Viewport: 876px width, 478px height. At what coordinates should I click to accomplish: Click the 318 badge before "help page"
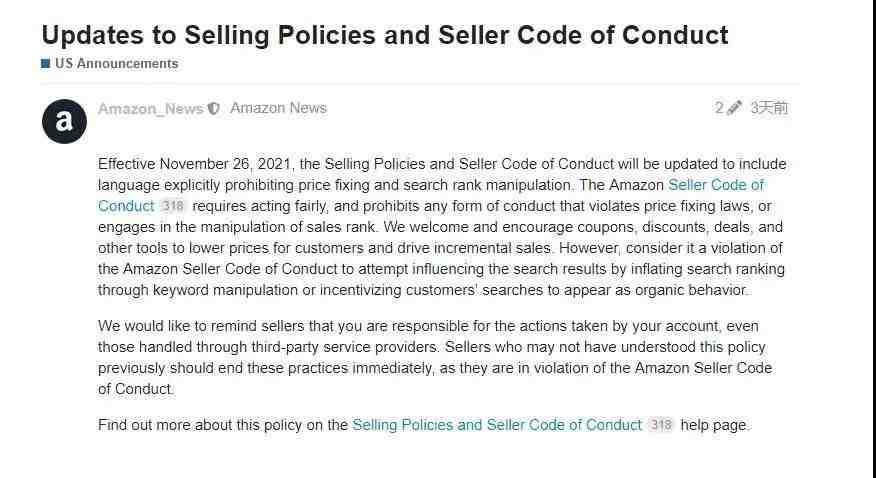661,425
